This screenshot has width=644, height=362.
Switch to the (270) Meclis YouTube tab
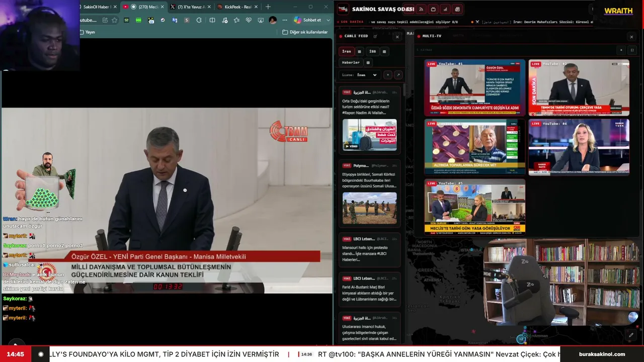[144, 7]
